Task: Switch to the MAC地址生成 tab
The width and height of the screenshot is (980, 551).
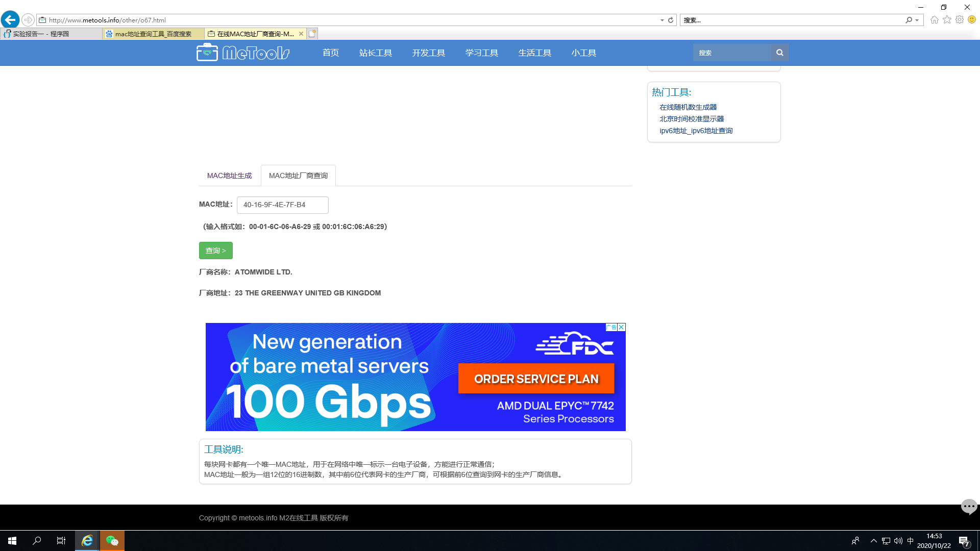Action: [x=229, y=176]
